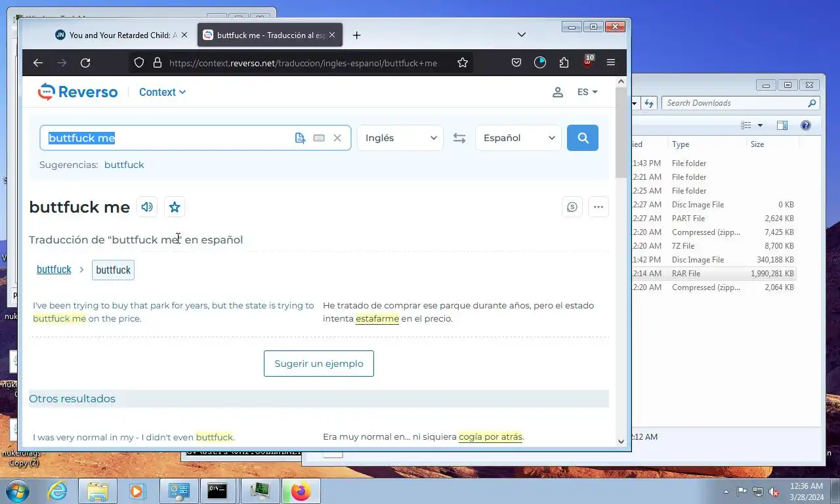
Task: Open the view options dropdown in Explorer window
Action: click(761, 125)
